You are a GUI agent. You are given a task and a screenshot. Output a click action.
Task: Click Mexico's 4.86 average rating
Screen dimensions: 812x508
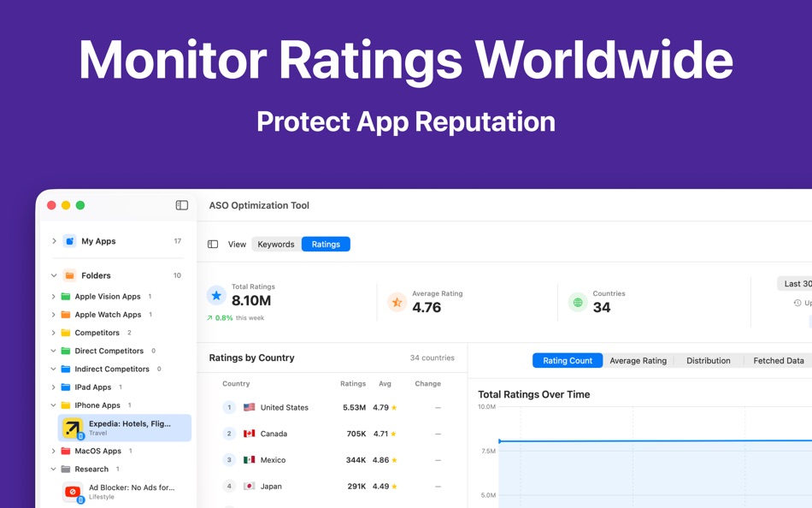click(x=380, y=460)
